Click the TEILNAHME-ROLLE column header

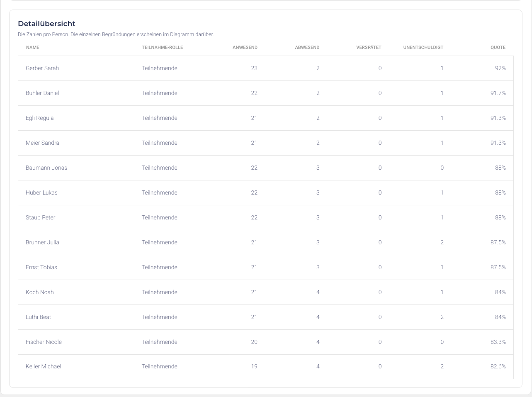point(162,47)
